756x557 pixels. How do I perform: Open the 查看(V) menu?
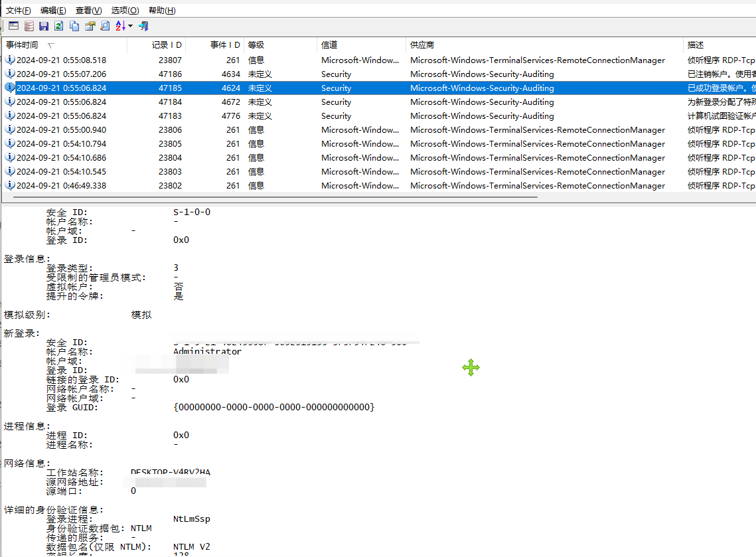(x=88, y=10)
